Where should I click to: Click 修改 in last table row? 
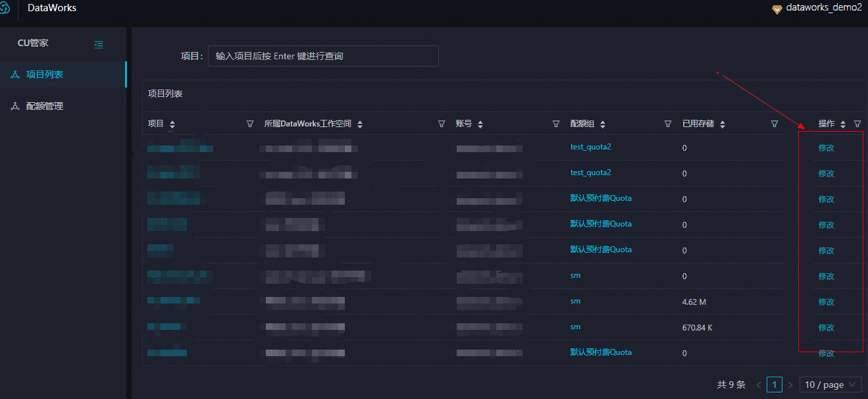[827, 353]
